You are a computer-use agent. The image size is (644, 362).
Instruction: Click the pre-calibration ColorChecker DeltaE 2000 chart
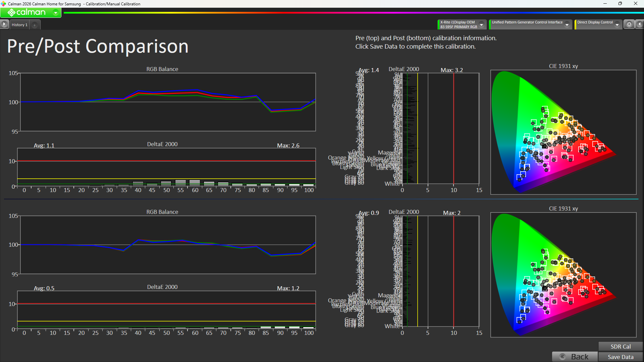point(440,128)
